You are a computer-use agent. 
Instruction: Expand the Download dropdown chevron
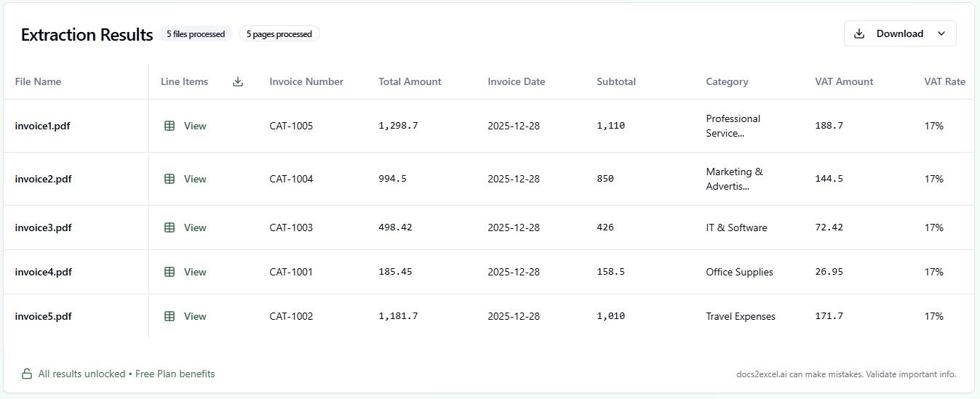coord(941,33)
